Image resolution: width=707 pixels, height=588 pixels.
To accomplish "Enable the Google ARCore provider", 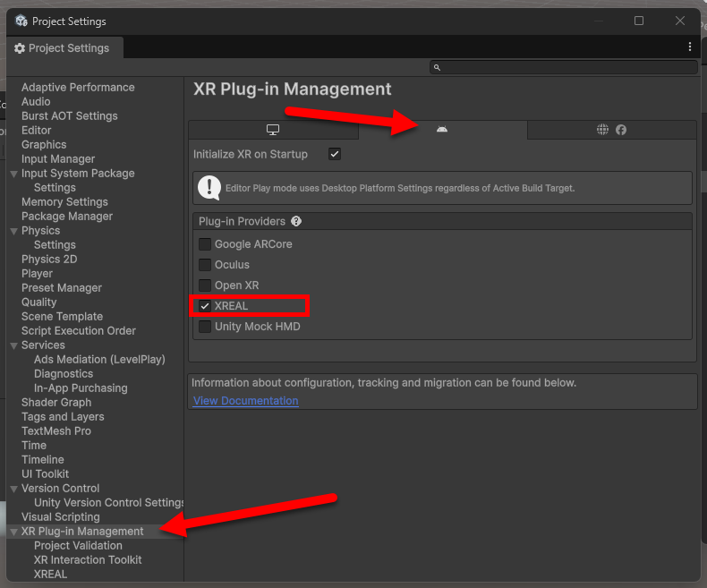I will [x=205, y=244].
